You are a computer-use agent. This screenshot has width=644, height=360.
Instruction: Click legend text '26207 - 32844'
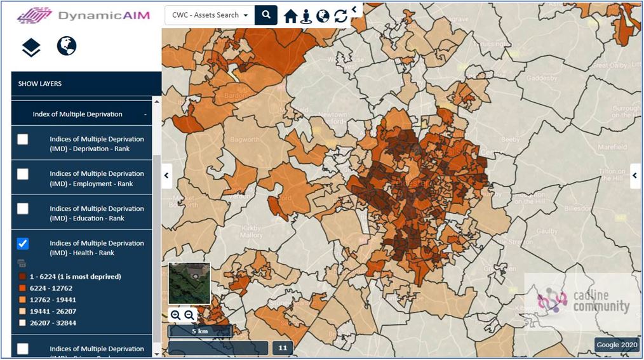click(x=53, y=323)
